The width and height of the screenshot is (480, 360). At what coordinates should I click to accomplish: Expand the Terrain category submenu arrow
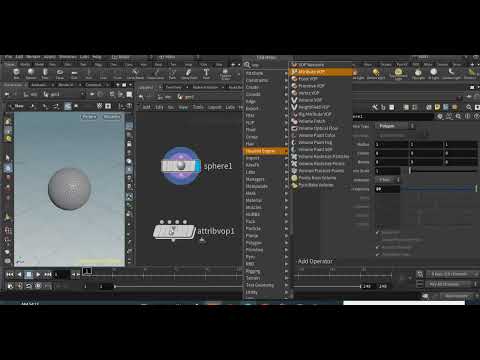286,278
